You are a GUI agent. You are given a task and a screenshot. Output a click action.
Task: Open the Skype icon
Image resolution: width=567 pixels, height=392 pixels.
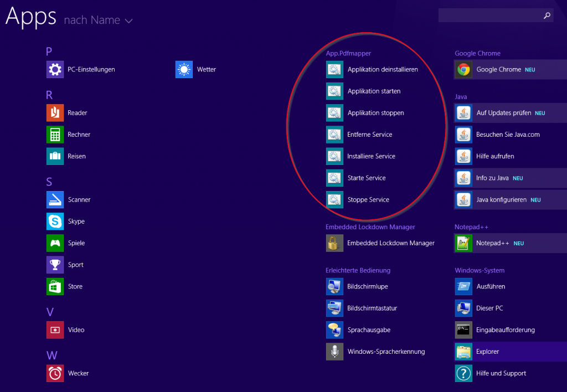pos(55,221)
